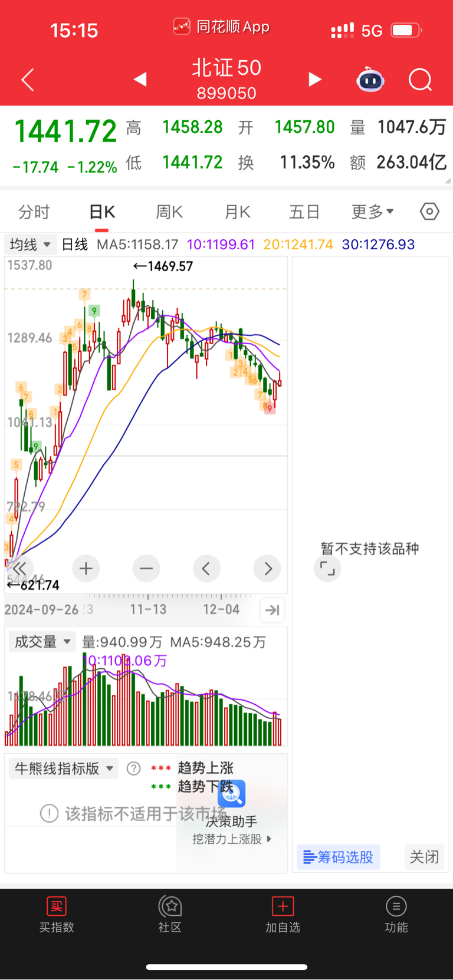Tap date label 2024-09-26
The height and width of the screenshot is (980, 453).
tap(41, 610)
